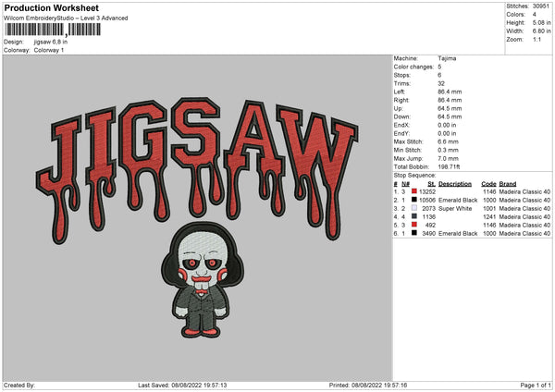Click the Max Stitch value '6.6 mm'
The height and width of the screenshot is (392, 555).
pyautogui.click(x=448, y=141)
